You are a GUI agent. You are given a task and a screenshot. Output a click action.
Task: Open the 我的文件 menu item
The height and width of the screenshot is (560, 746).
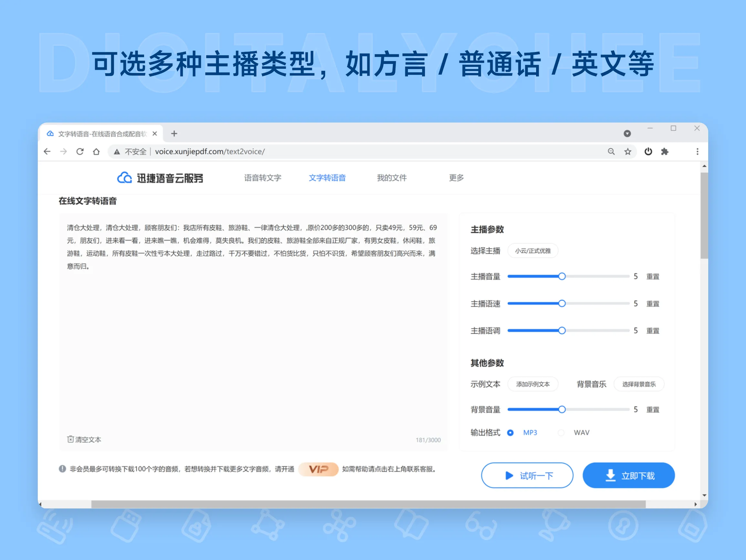coord(391,178)
